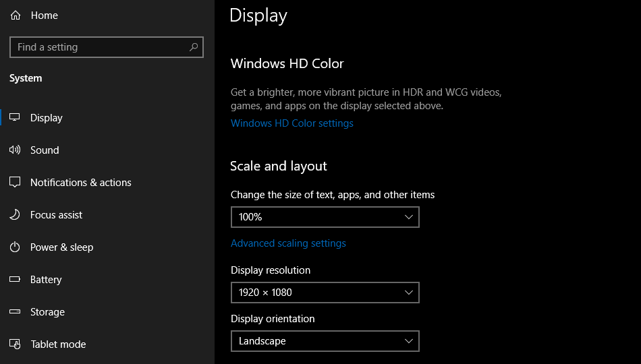Click the Windows HD Color heading
Image resolution: width=641 pixels, height=364 pixels.
pyautogui.click(x=287, y=64)
